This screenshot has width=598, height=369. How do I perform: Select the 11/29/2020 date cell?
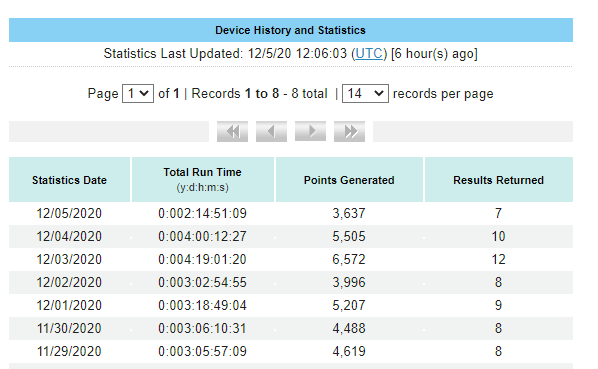click(x=69, y=351)
